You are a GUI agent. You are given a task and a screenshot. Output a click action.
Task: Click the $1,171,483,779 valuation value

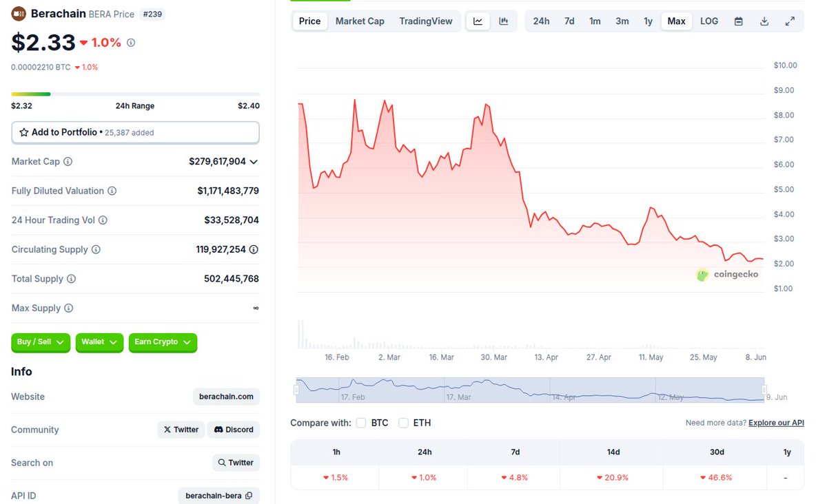point(228,191)
